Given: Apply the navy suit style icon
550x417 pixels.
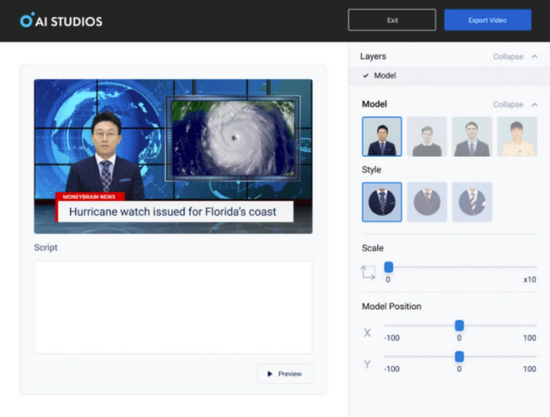Looking at the screenshot, I should (x=382, y=202).
